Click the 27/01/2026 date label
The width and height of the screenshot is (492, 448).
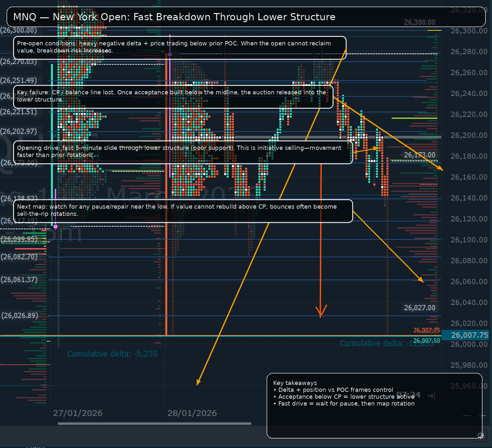pyautogui.click(x=78, y=413)
